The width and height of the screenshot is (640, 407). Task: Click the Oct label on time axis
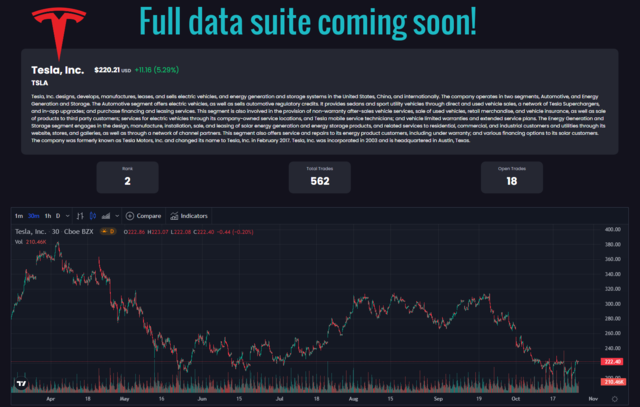(516, 399)
